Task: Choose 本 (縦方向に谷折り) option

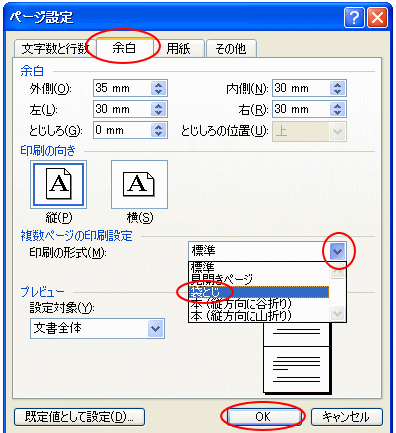Action: pos(259,304)
